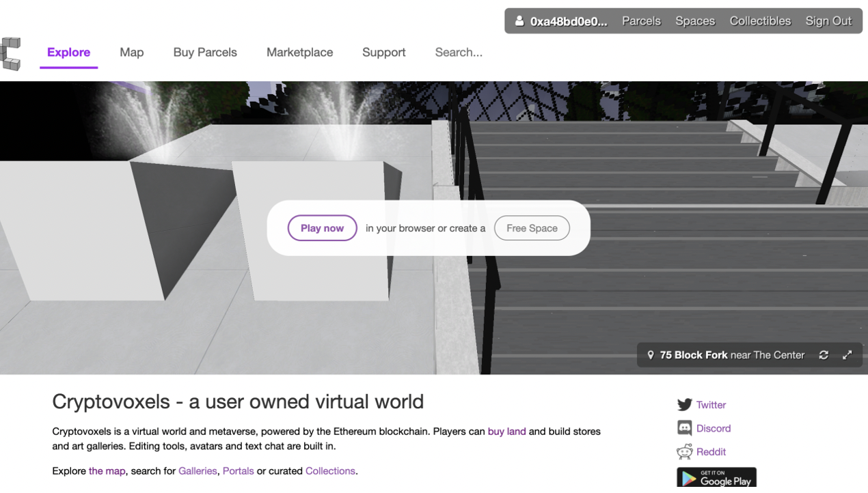868x493 pixels.
Task: Open the Portals link
Action: coord(238,471)
